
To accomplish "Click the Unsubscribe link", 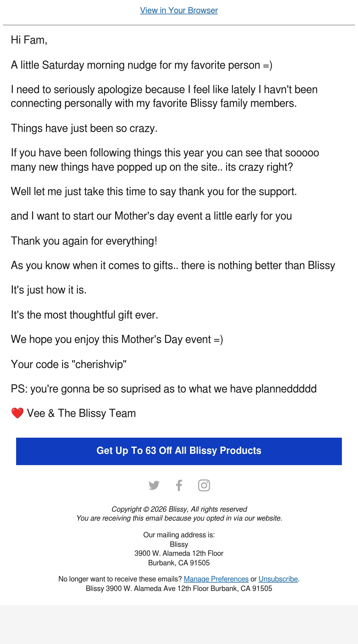I will pos(278,579).
